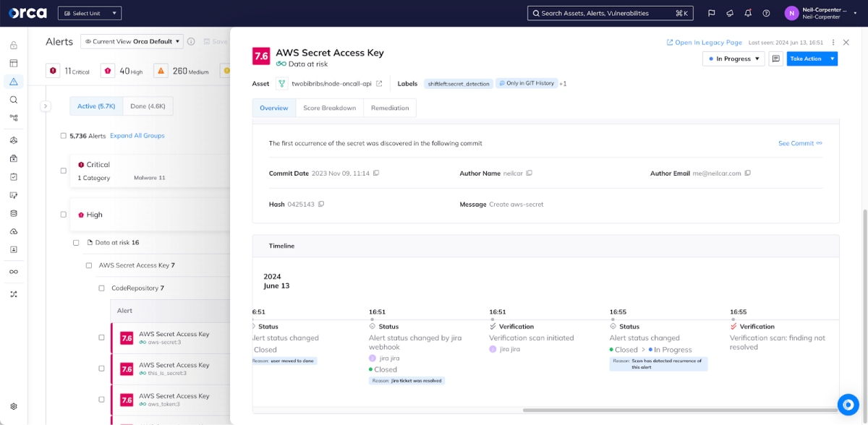Expand the filters side panel chevron
Screen dimensions: 868x425
point(46,106)
